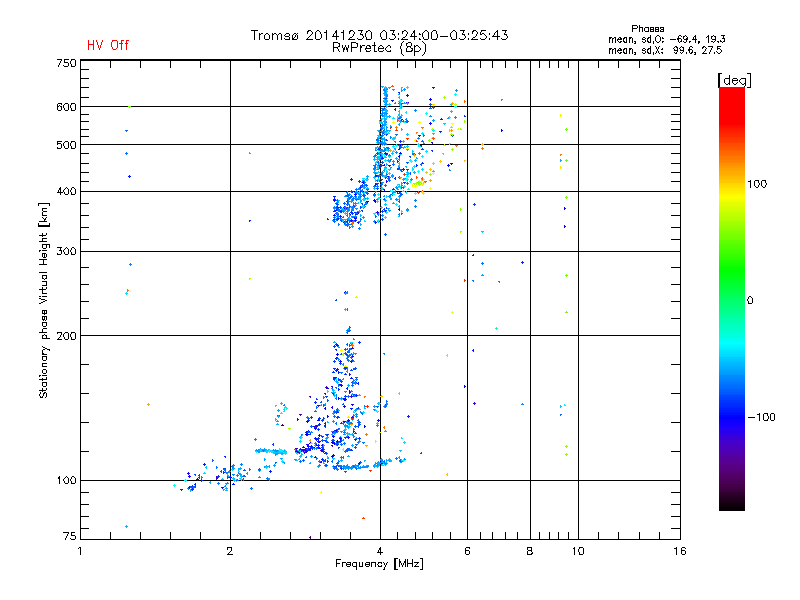The image size is (800, 600).
Task: Click the frequency tick label '6'
Action: click(x=467, y=551)
